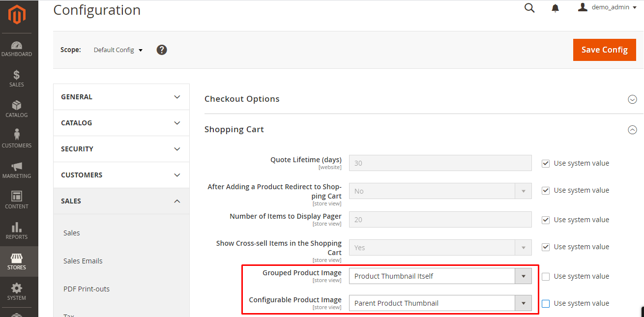
Task: Click the scope help question mark icon
Action: [x=162, y=50]
